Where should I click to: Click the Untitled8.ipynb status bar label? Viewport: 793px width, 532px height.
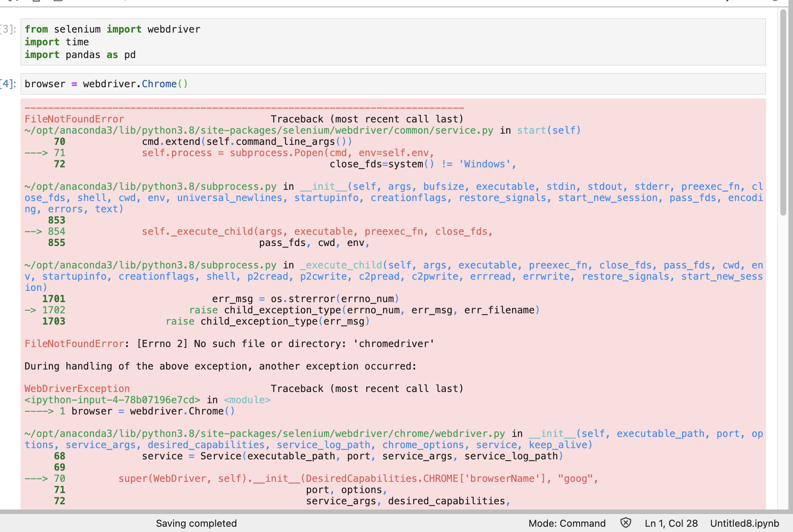coord(744,523)
